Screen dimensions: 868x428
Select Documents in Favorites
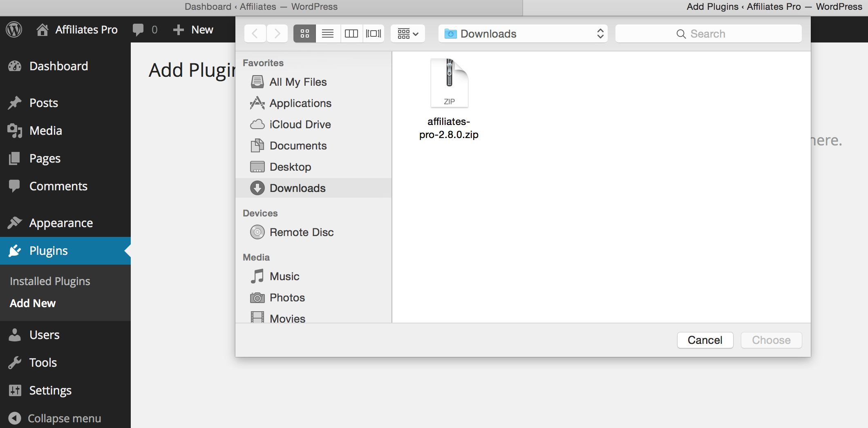pos(313,146)
